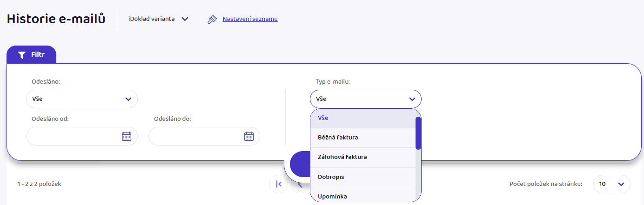Click the Odesláno do date input field
The image size is (644, 205).
(x=204, y=136)
